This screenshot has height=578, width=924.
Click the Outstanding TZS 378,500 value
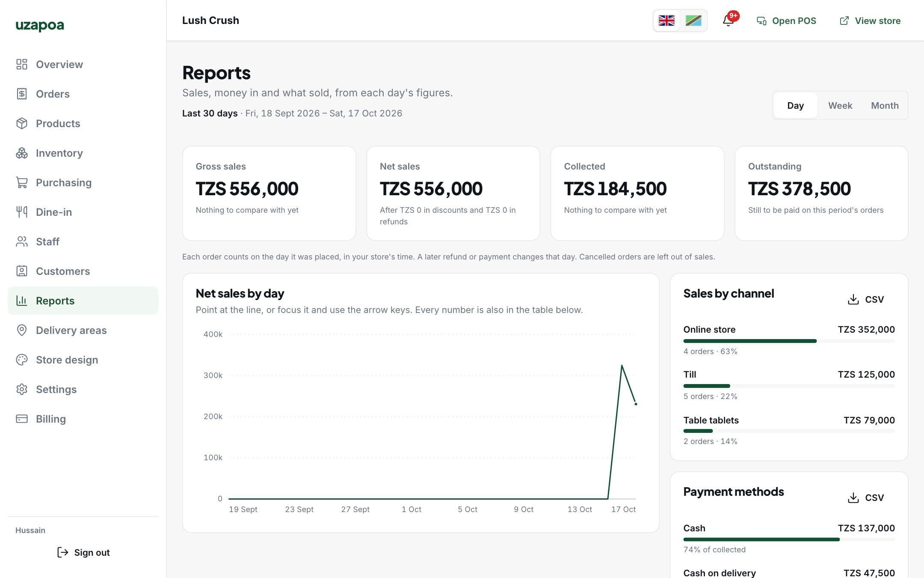tap(799, 189)
